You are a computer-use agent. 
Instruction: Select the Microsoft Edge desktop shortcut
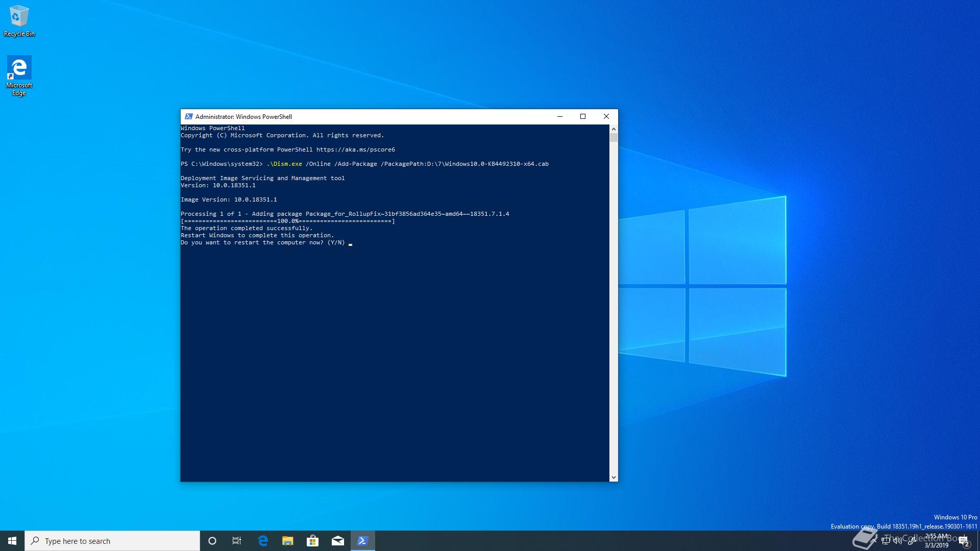(x=19, y=76)
